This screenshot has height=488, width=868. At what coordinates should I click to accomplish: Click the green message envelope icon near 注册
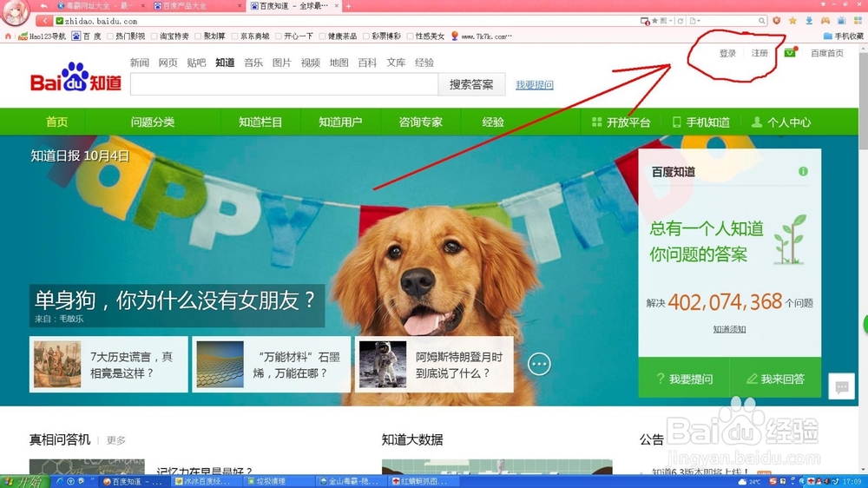tap(790, 53)
